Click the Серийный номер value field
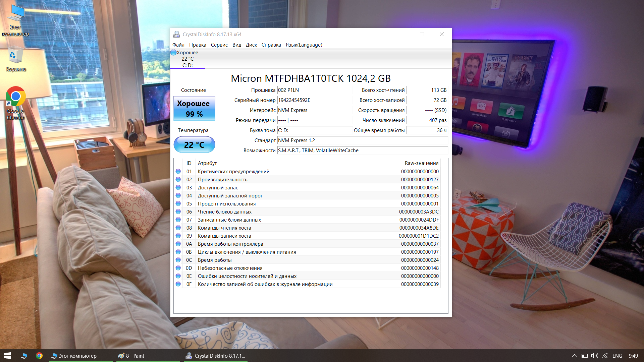The image size is (644, 362). pyautogui.click(x=314, y=100)
